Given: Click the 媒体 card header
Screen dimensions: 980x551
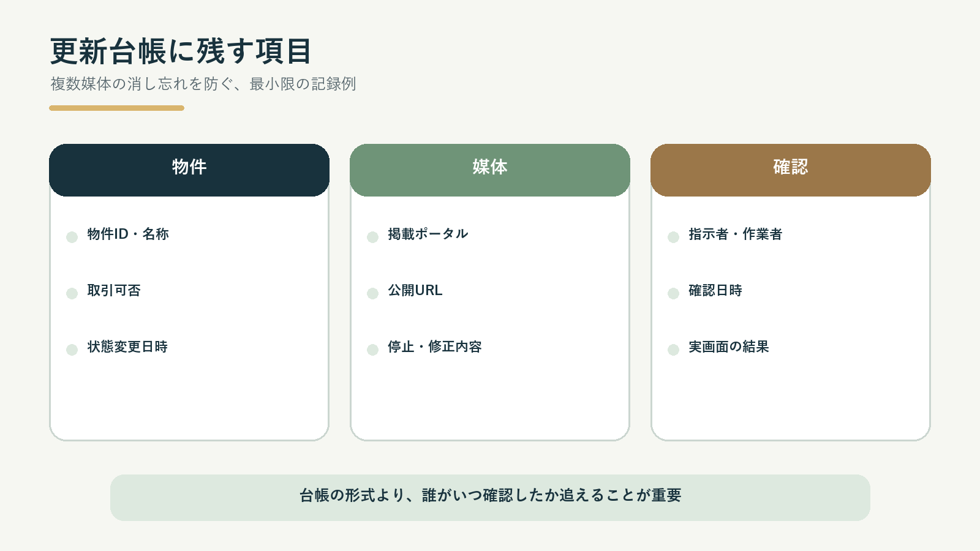Looking at the screenshot, I should pyautogui.click(x=490, y=170).
